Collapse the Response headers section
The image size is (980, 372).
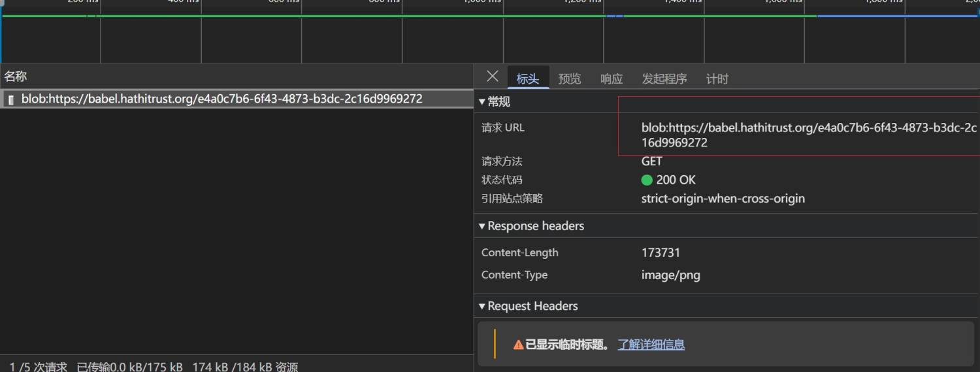(531, 226)
